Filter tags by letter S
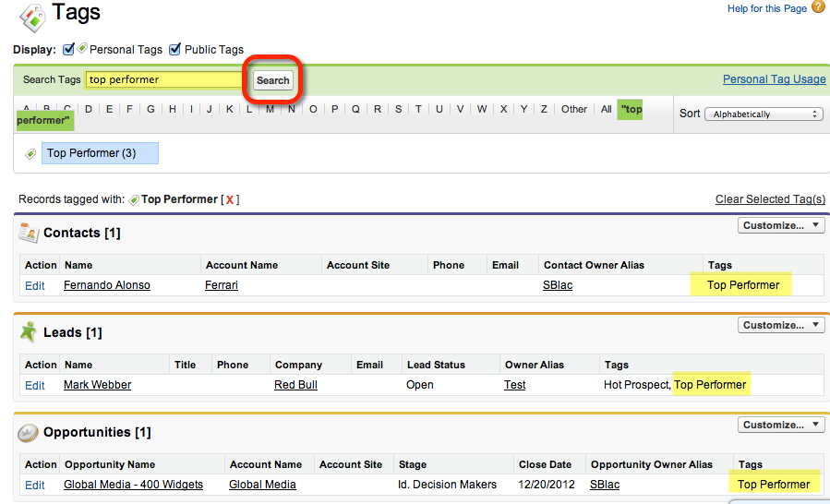 [x=398, y=109]
